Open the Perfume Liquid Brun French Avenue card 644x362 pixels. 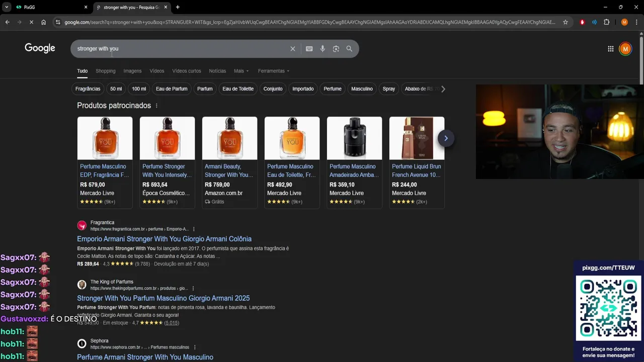click(417, 162)
